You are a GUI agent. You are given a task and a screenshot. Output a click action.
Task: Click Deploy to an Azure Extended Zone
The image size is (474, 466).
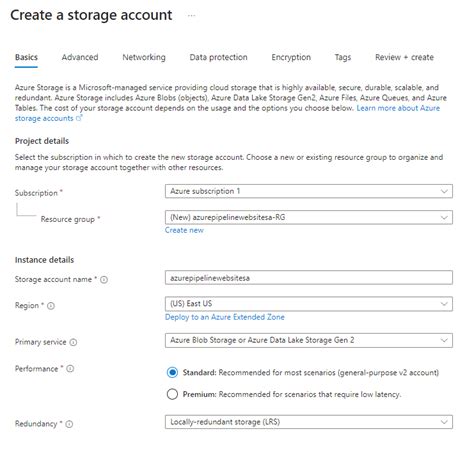(225, 317)
